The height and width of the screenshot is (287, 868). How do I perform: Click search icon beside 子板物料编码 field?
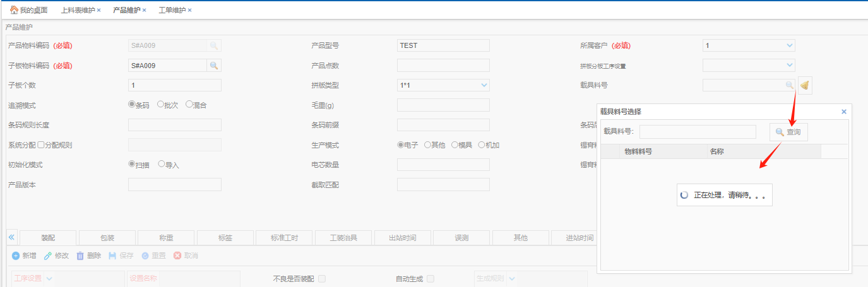214,66
